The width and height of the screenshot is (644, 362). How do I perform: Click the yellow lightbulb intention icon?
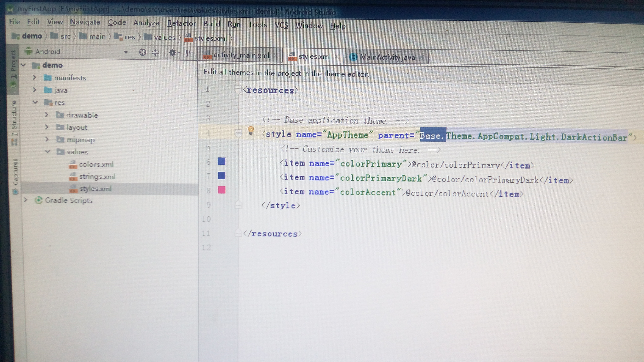(x=251, y=130)
